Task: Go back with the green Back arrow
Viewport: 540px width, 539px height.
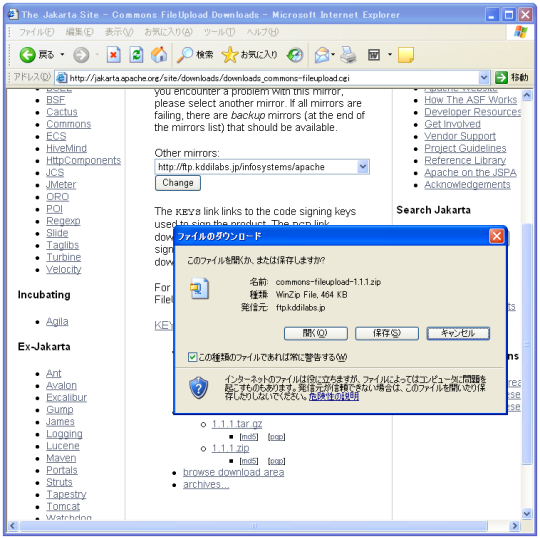Action: tap(28, 55)
